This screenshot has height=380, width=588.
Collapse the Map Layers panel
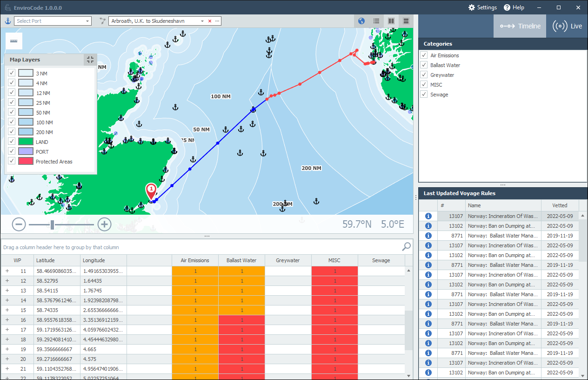90,60
